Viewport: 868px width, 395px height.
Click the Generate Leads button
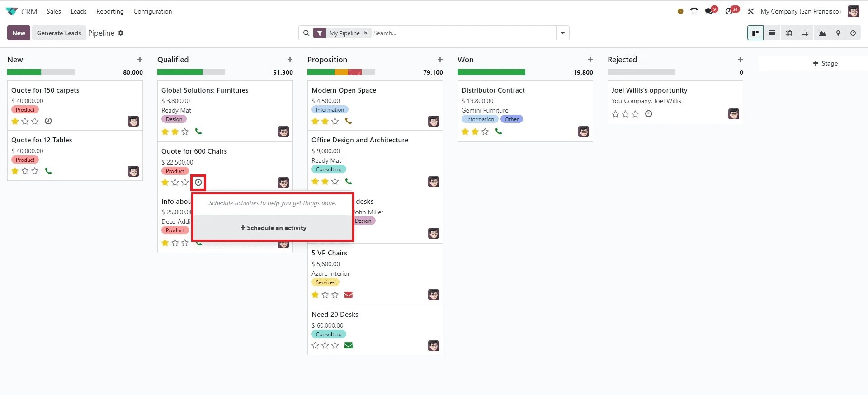tap(59, 33)
